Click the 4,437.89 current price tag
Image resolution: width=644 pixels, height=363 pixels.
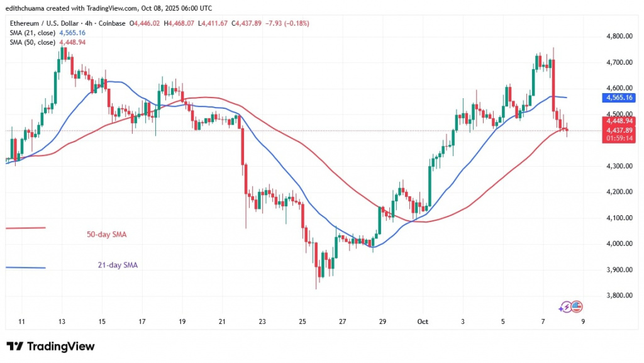(x=619, y=130)
